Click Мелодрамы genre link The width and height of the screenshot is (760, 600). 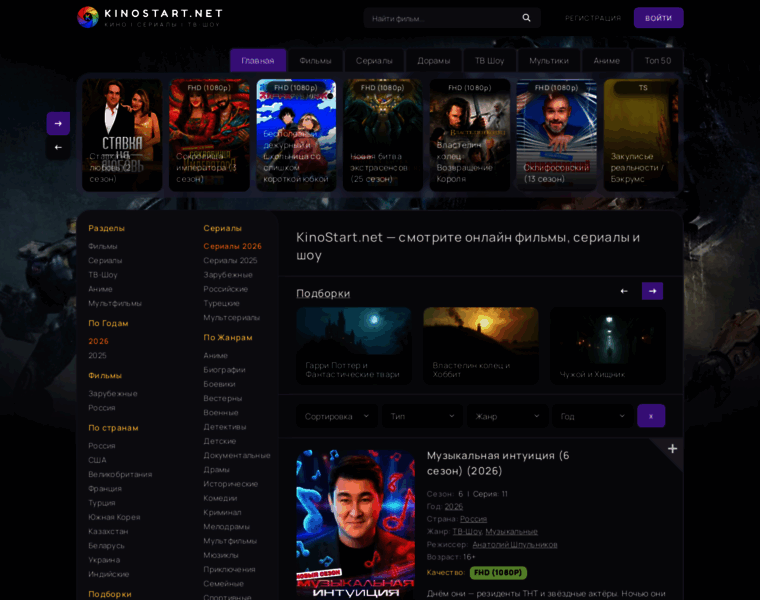(x=227, y=527)
